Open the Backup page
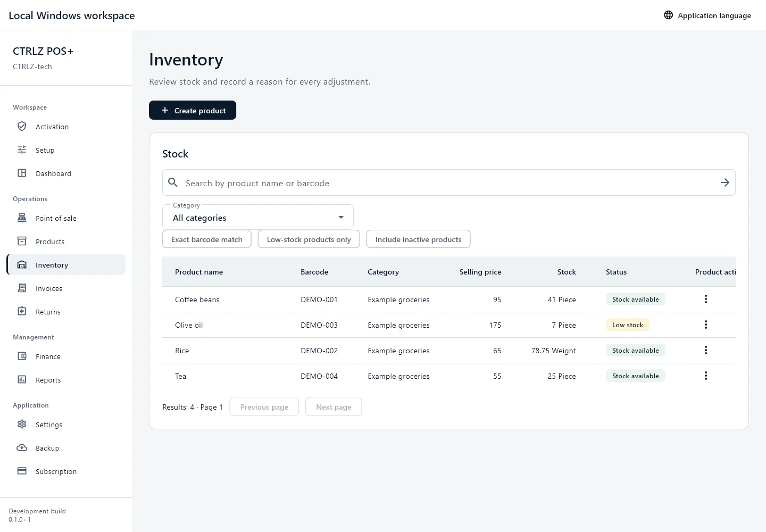Image resolution: width=766 pixels, height=532 pixels. click(x=66, y=448)
